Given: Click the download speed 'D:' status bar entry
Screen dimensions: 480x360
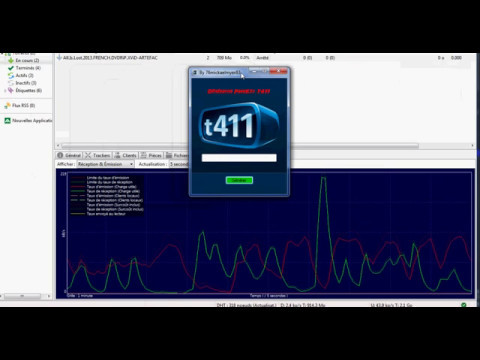Looking at the screenshot, I should click(x=303, y=305).
